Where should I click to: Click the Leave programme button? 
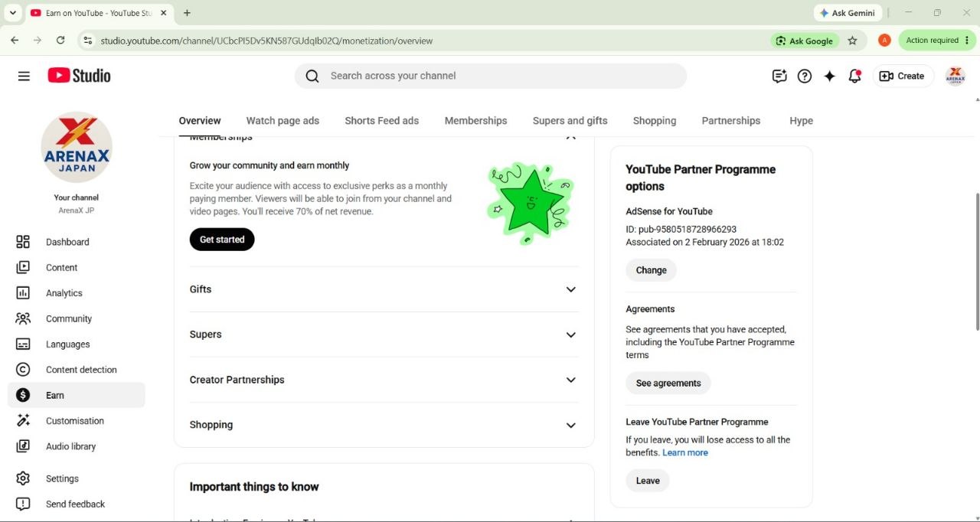click(x=648, y=481)
